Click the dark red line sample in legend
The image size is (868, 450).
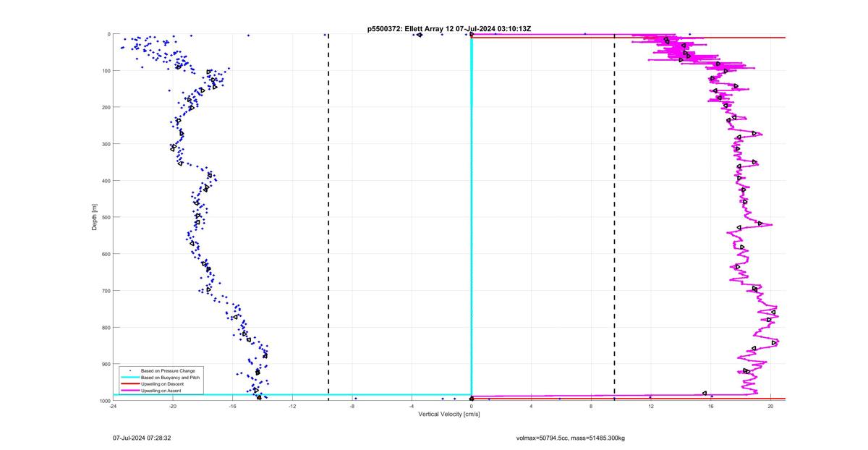coord(130,384)
